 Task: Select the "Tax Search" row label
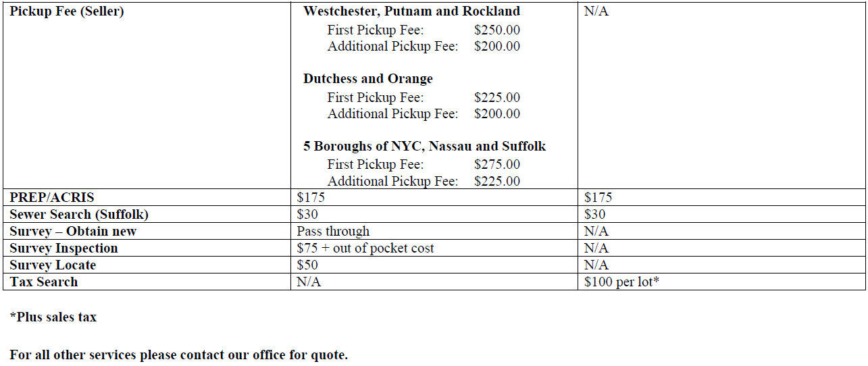[x=43, y=282]
